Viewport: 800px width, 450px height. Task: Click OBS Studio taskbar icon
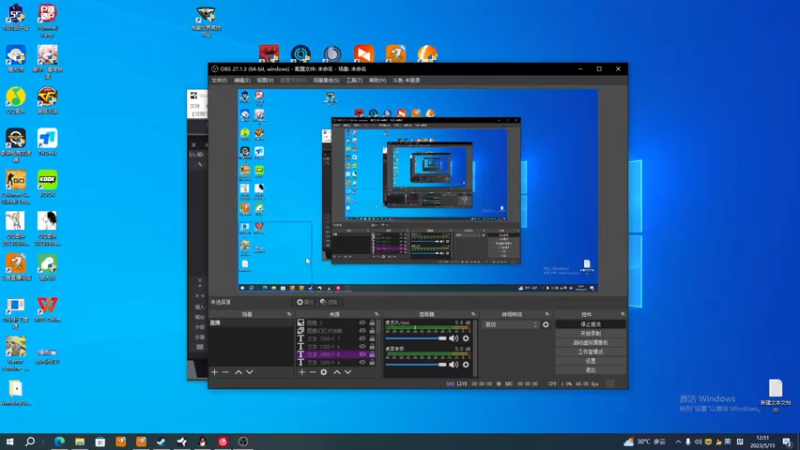[243, 442]
